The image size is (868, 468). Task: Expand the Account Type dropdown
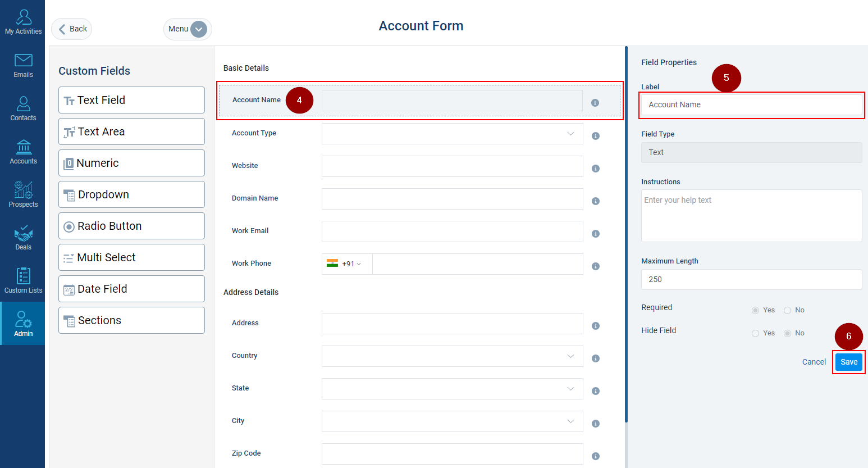tap(452, 134)
